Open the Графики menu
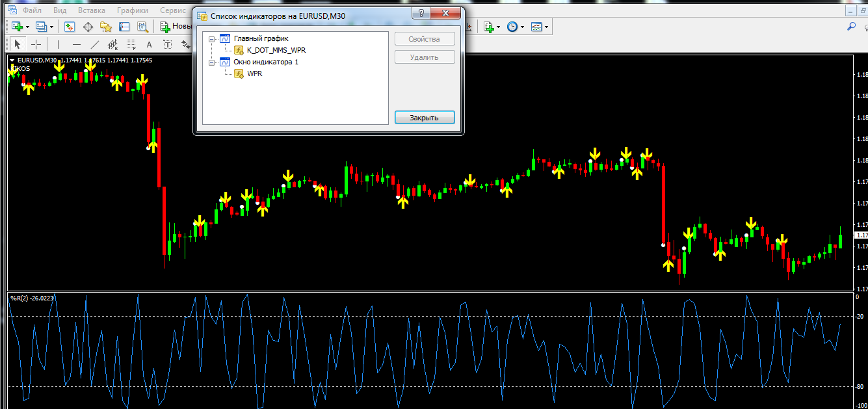Viewport: 868px width, 409px height. pos(132,10)
